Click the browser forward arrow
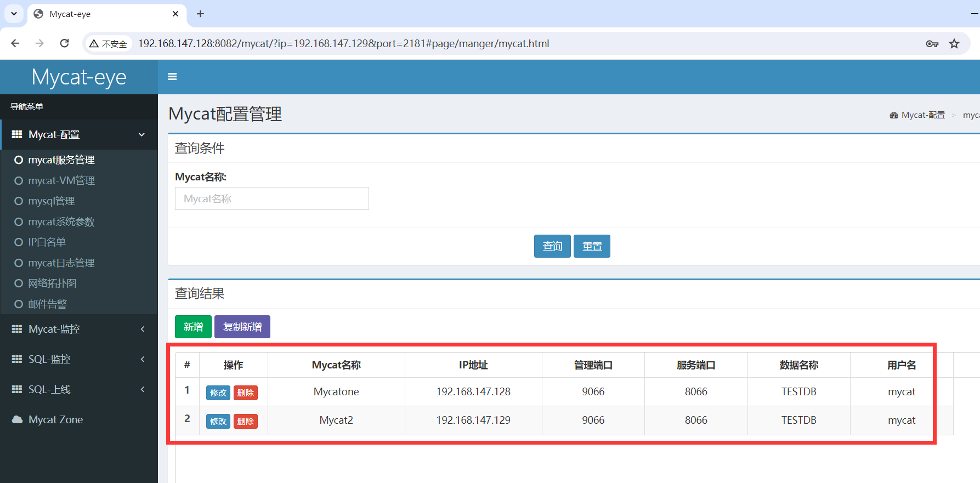The image size is (980, 483). point(39,43)
